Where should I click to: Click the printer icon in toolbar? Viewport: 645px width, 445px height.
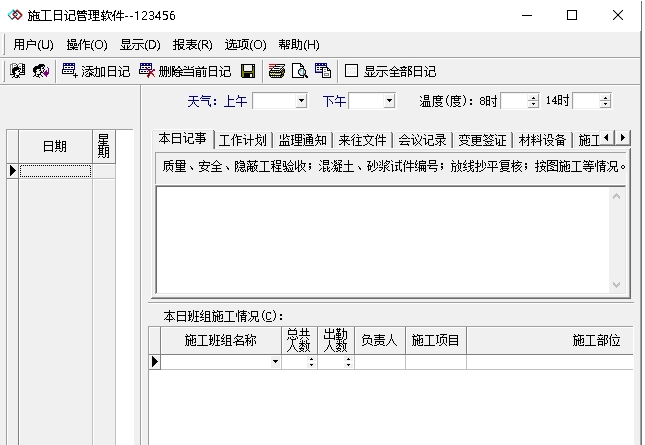click(x=276, y=71)
